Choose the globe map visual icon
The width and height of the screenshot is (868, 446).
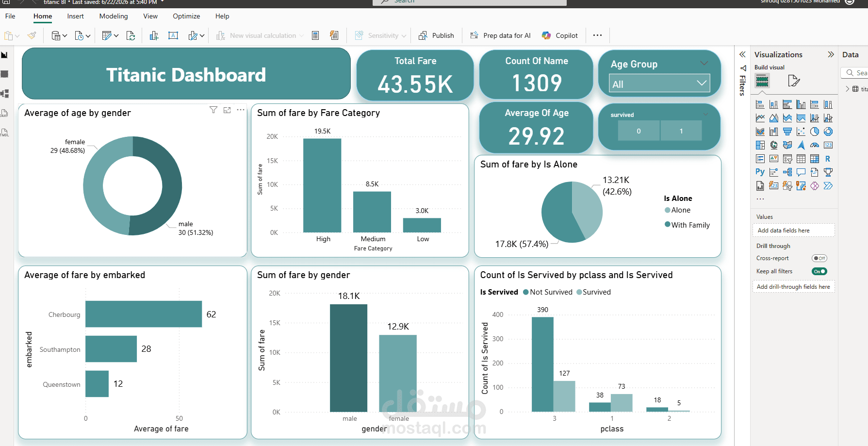click(774, 145)
